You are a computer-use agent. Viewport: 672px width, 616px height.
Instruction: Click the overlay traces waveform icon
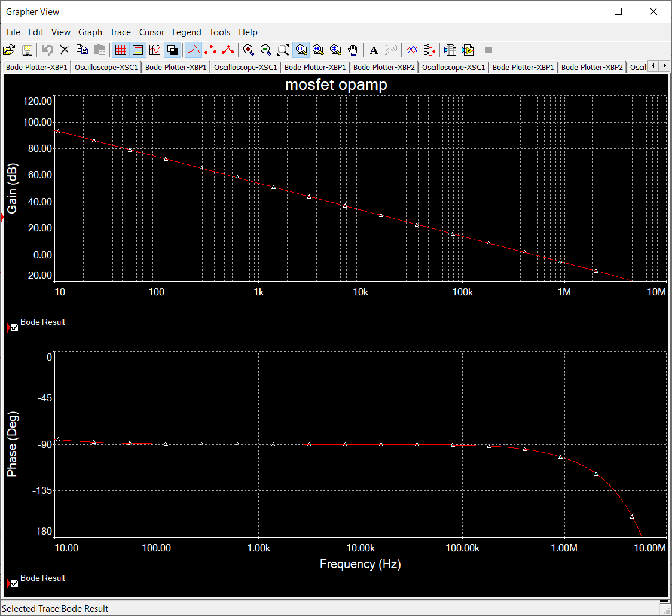pos(412,50)
